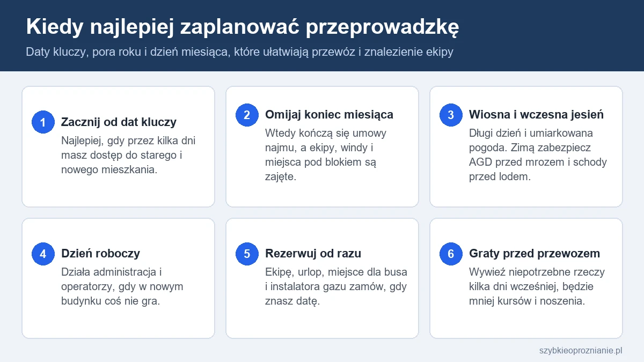Select the heading "Omijaj koniec miesiąca"
The width and height of the screenshot is (644, 362).
tap(329, 114)
